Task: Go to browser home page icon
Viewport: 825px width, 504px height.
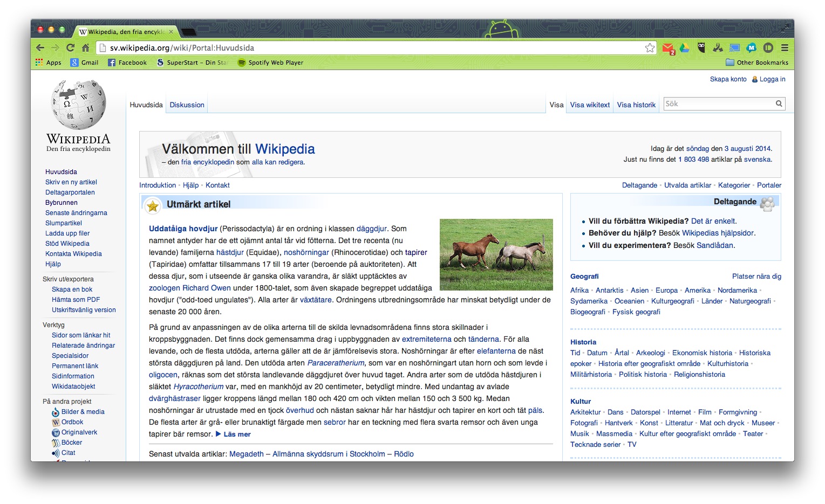Action: [x=85, y=48]
